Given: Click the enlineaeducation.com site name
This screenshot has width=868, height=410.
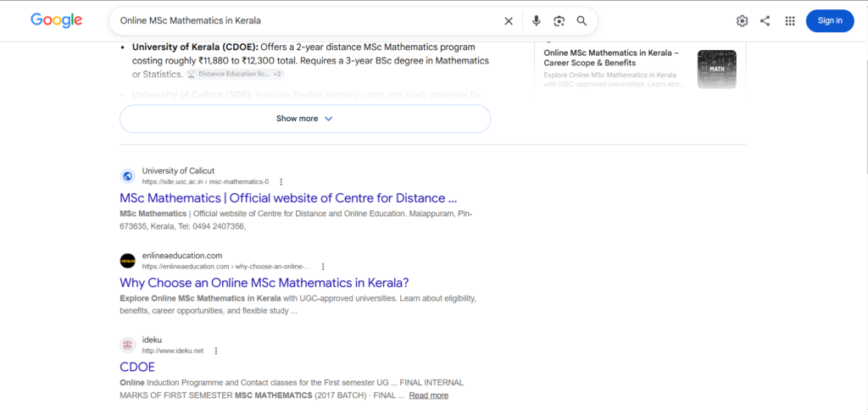Looking at the screenshot, I should tap(182, 255).
